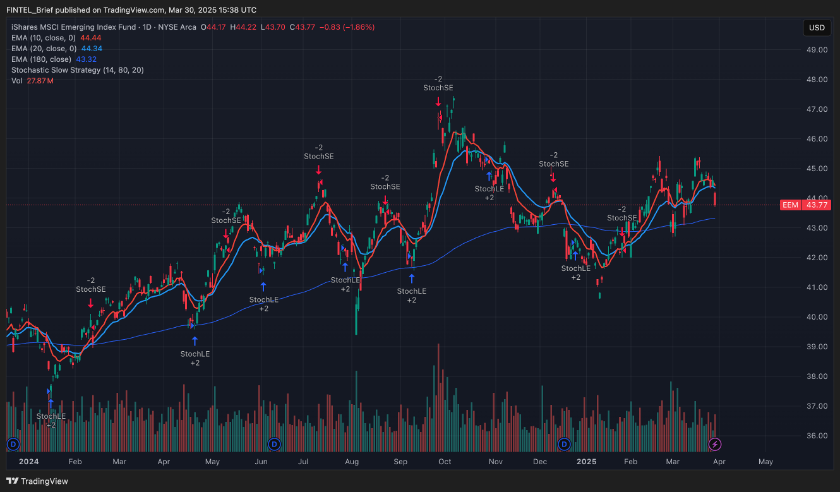Click the 48.00 price axis label
840x492 pixels.
(817, 79)
